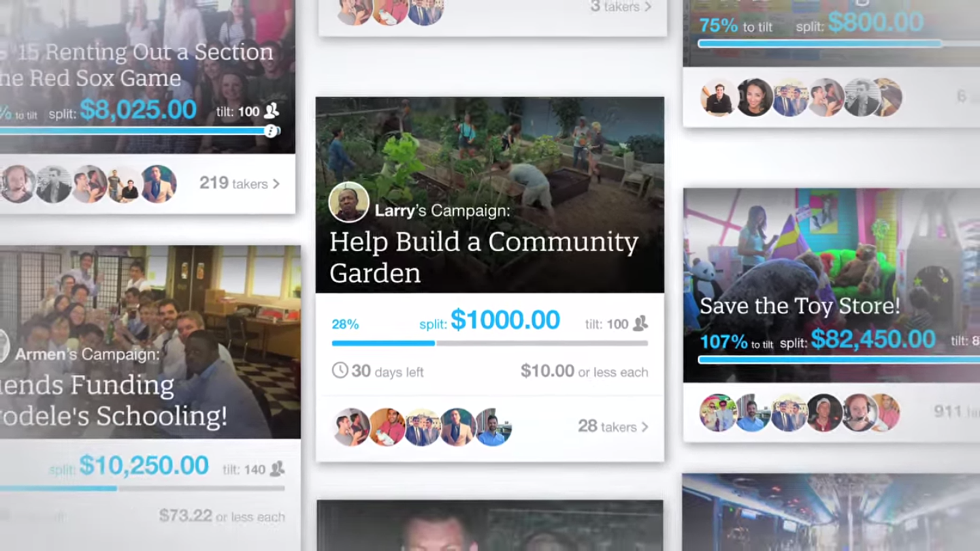
Task: Click the progress bar handle on Red Sox card
Action: point(271,131)
